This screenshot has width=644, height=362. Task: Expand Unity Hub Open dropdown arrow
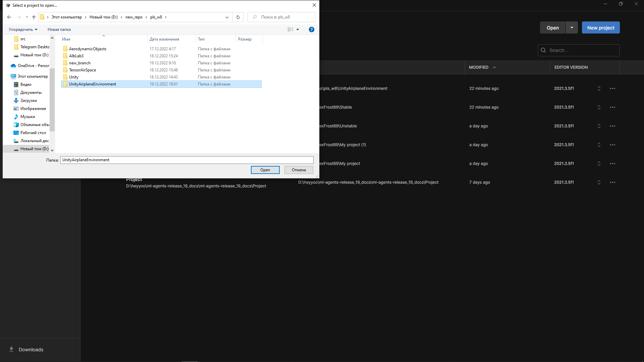point(572,28)
